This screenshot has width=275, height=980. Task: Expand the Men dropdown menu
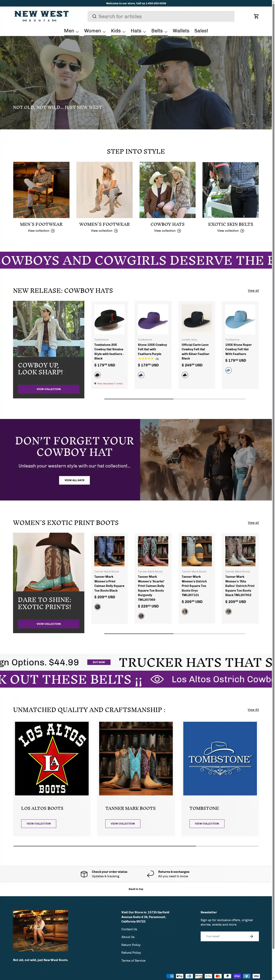point(71,31)
